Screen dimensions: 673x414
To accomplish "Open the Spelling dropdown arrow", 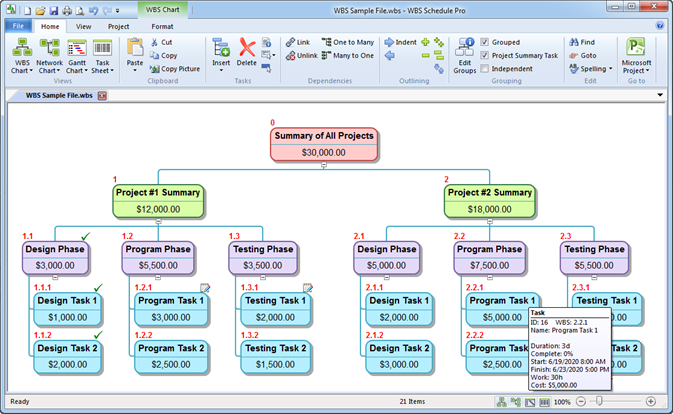I will coord(610,69).
